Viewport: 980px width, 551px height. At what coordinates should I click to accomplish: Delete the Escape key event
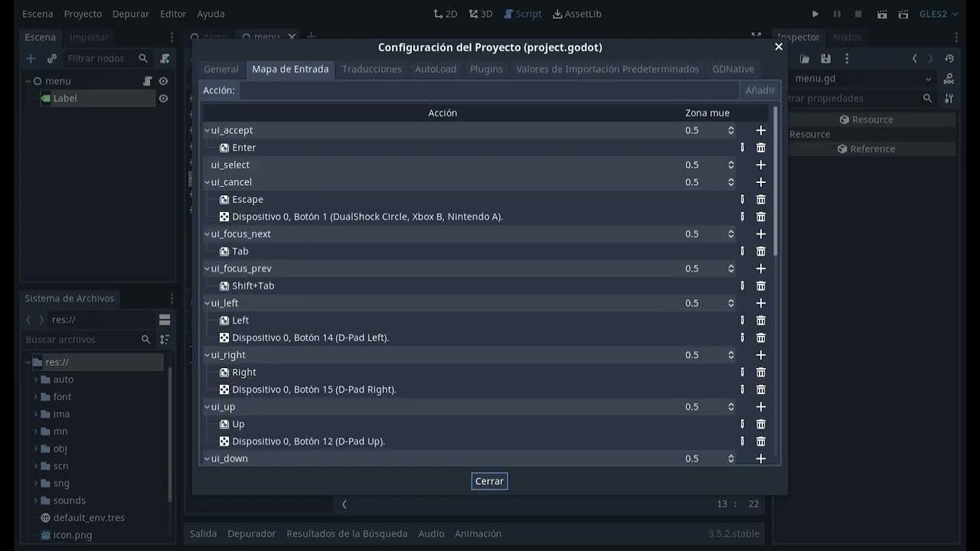[x=760, y=200]
